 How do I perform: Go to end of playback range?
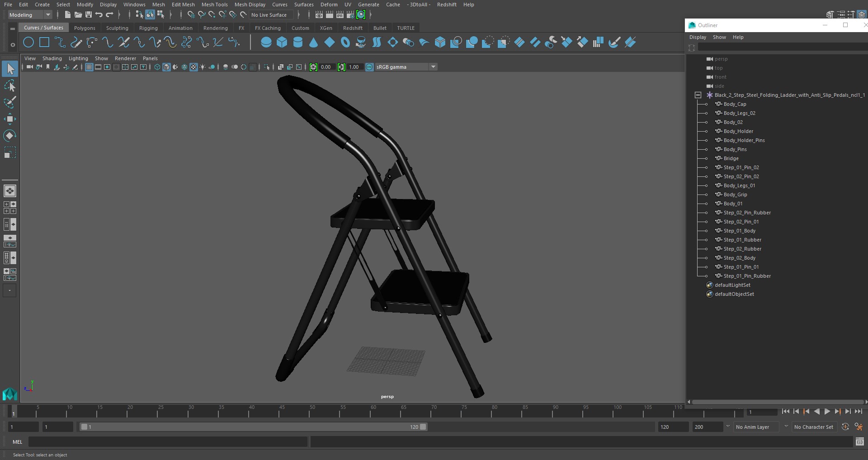[x=858, y=412]
